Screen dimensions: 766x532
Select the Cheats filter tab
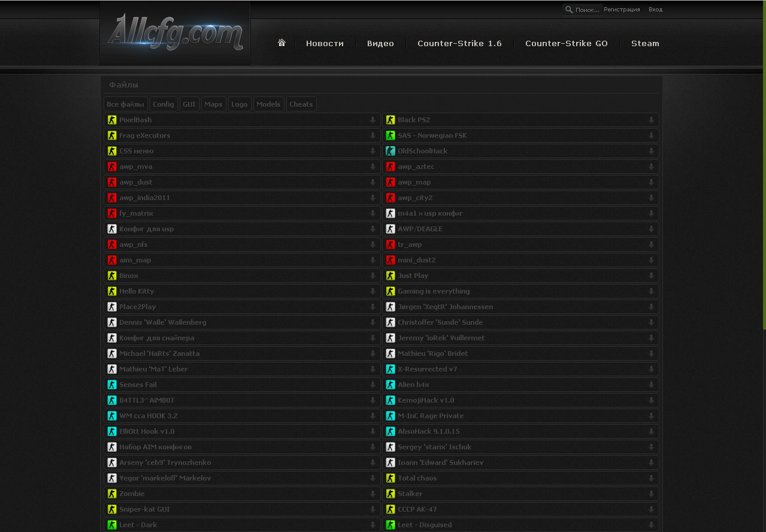(301, 104)
